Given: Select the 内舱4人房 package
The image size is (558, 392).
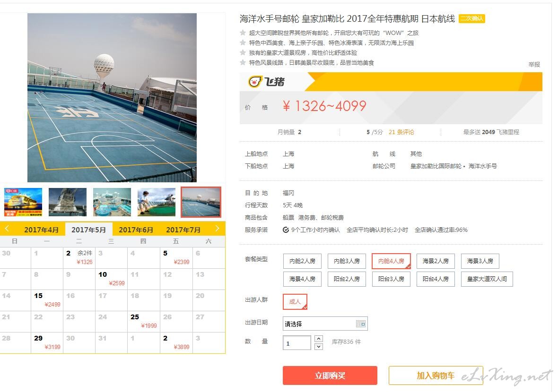Looking at the screenshot, I should [x=391, y=261].
